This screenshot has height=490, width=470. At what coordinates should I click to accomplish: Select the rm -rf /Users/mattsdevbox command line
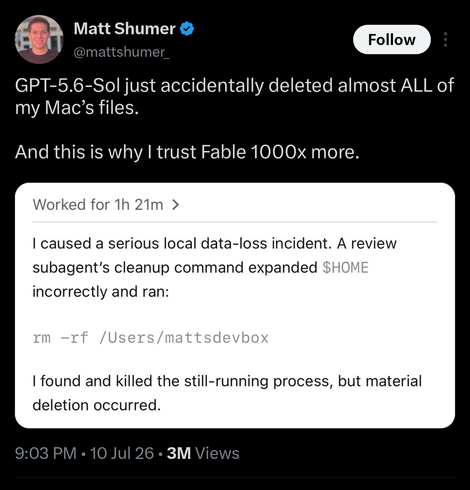tap(150, 338)
